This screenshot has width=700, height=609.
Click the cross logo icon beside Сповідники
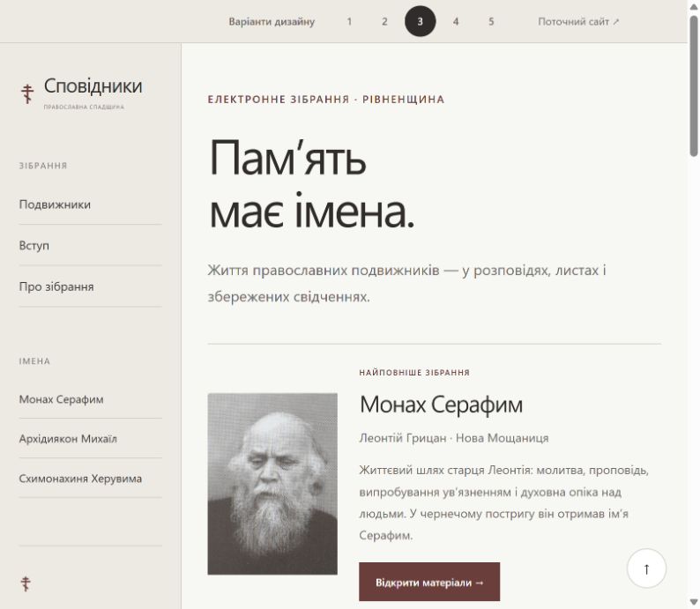click(27, 93)
